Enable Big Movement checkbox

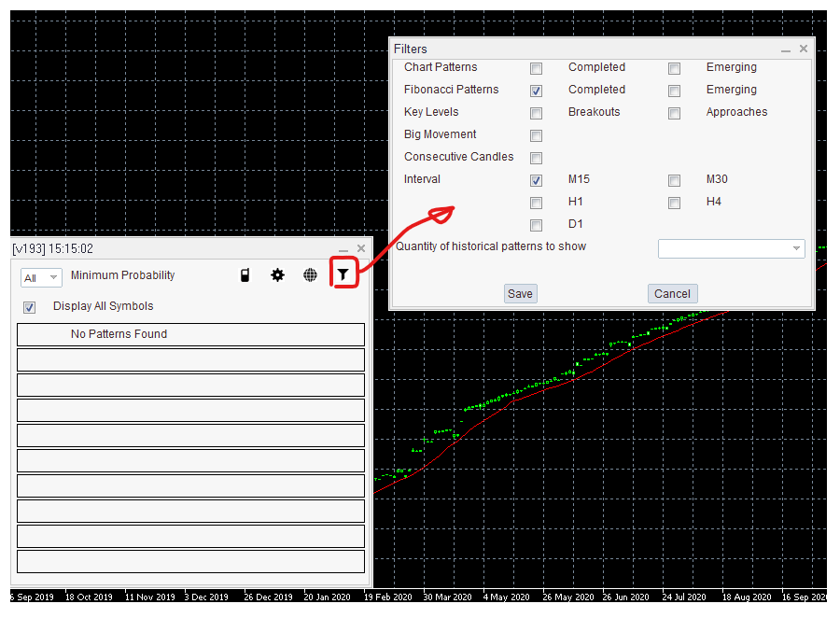pyautogui.click(x=537, y=135)
